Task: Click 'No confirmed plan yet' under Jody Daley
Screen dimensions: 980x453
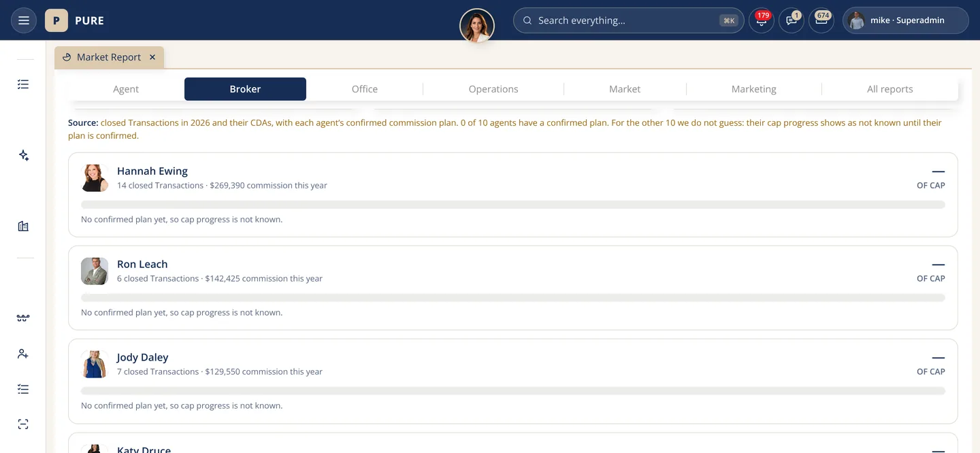Action: 182,406
